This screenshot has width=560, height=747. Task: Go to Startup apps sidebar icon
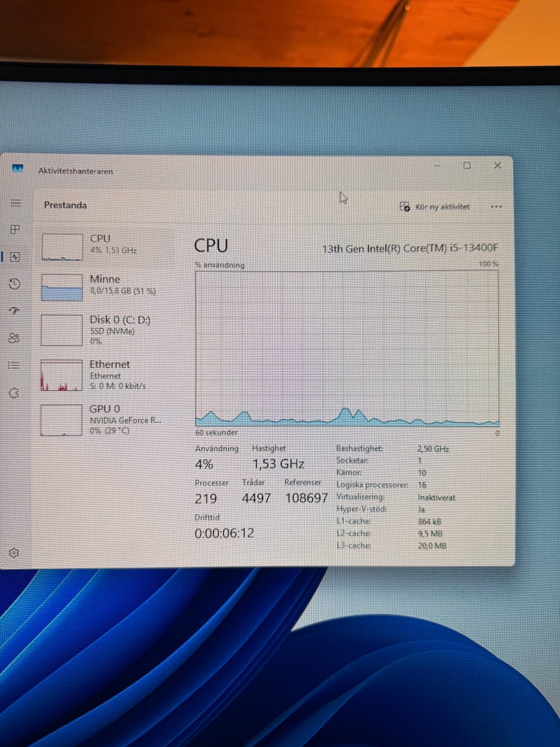pos(15,311)
